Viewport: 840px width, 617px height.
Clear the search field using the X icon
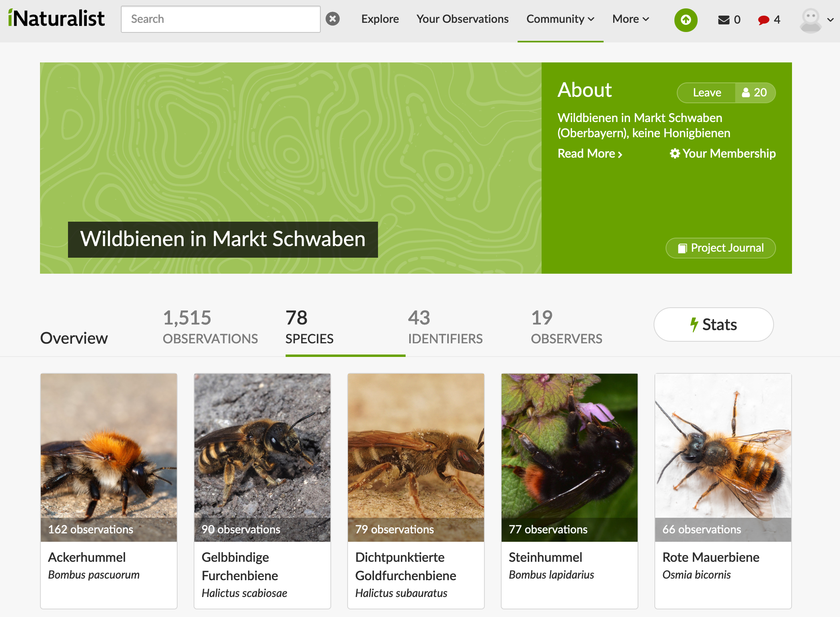(333, 18)
